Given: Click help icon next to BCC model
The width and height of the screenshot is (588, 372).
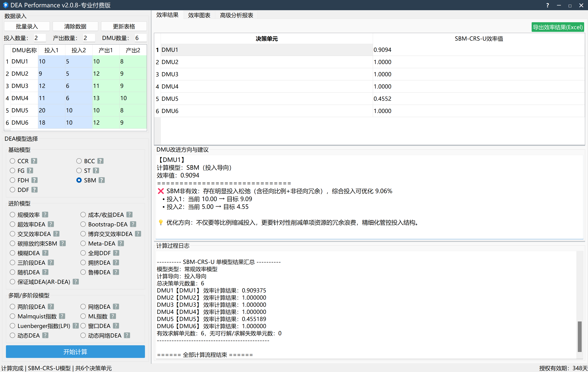Looking at the screenshot, I should tap(100, 161).
